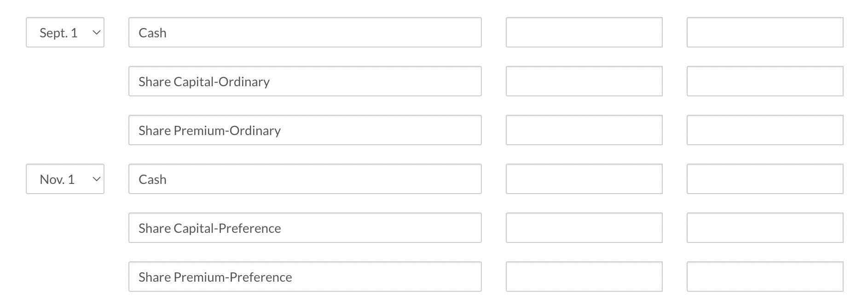
Task: Open the Nov. 1 date dropdown
Action: 65,179
